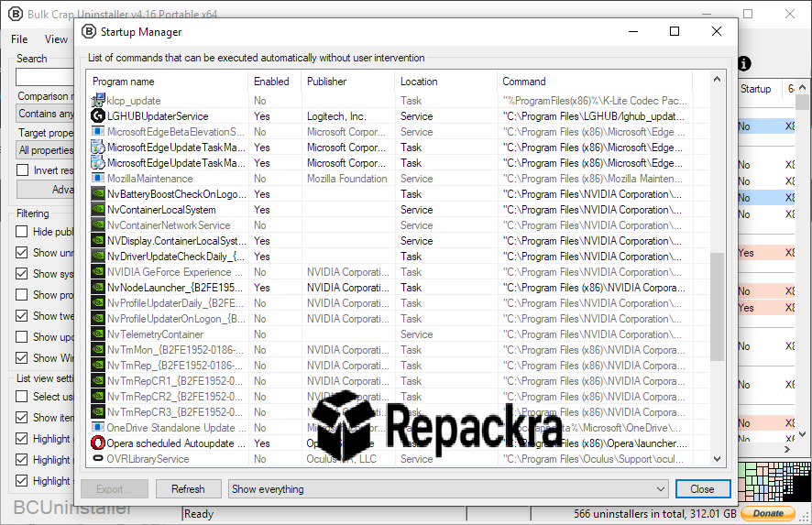Image resolution: width=812 pixels, height=525 pixels.
Task: Click the NvDriverUpdateCheckDaily NVIDIA icon
Action: tap(98, 256)
